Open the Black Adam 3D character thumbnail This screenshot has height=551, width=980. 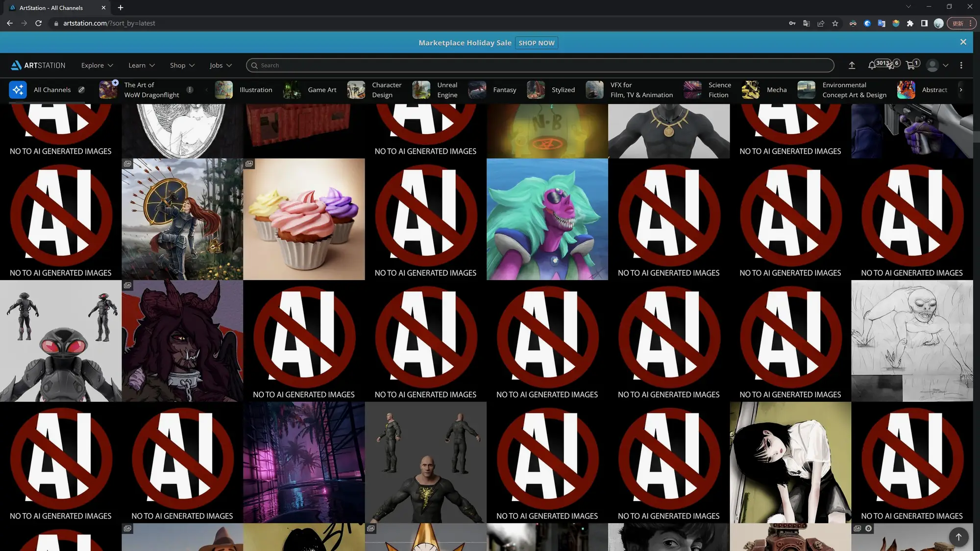coord(426,462)
